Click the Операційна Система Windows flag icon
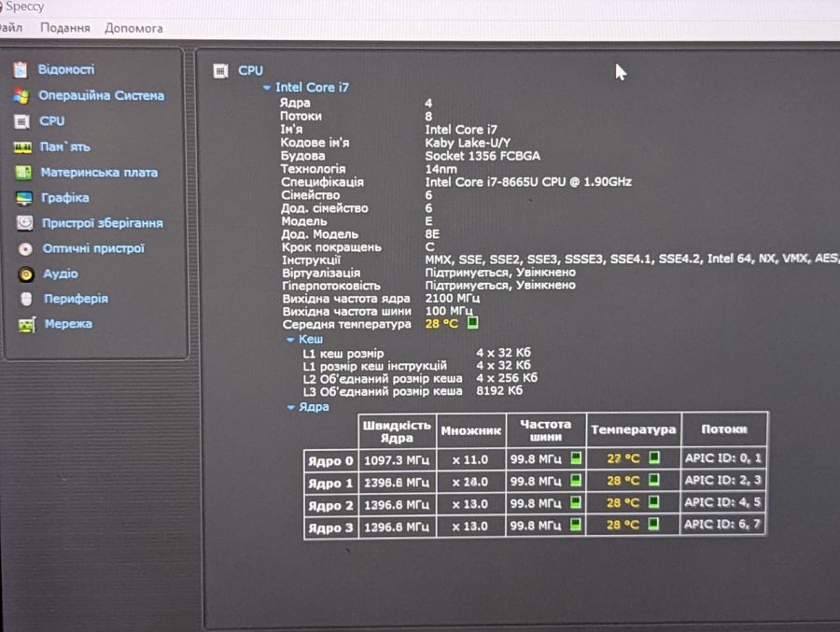The image size is (840, 632). point(21,96)
